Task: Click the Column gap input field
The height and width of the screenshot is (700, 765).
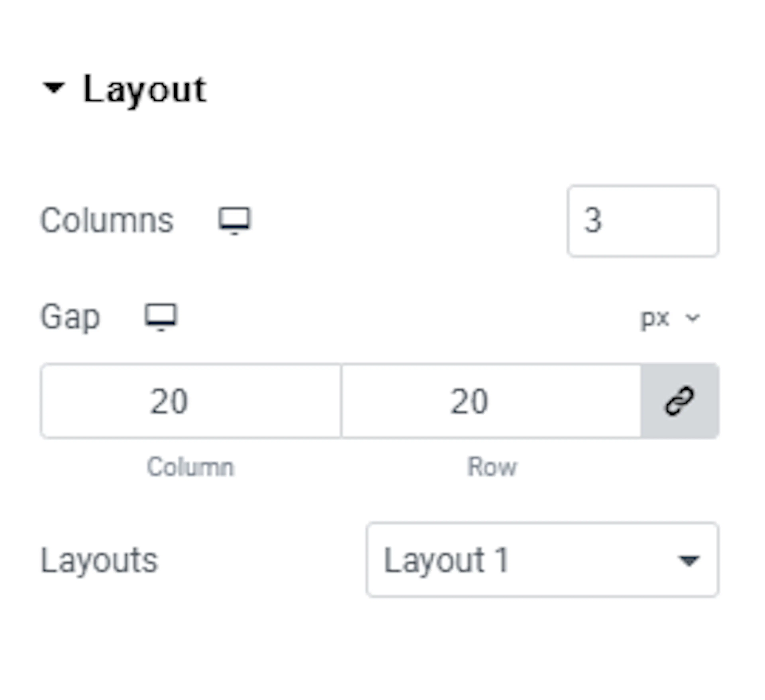Action: (x=191, y=401)
